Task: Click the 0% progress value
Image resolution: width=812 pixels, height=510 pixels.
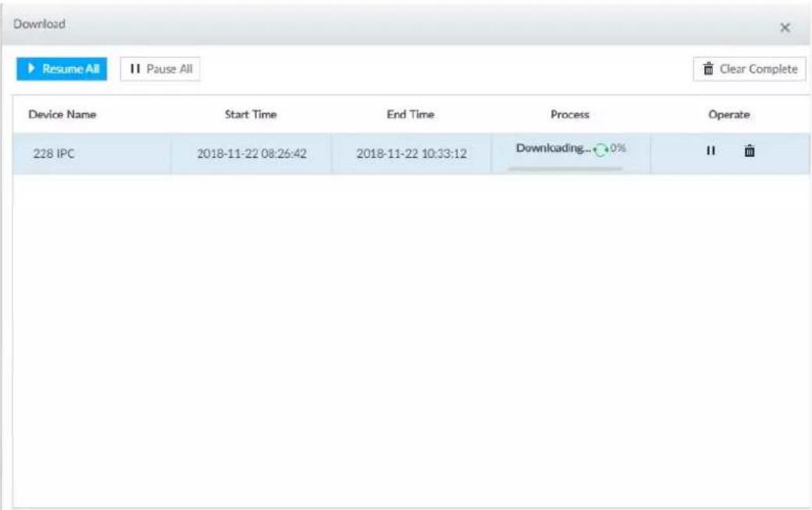Action: click(x=618, y=148)
